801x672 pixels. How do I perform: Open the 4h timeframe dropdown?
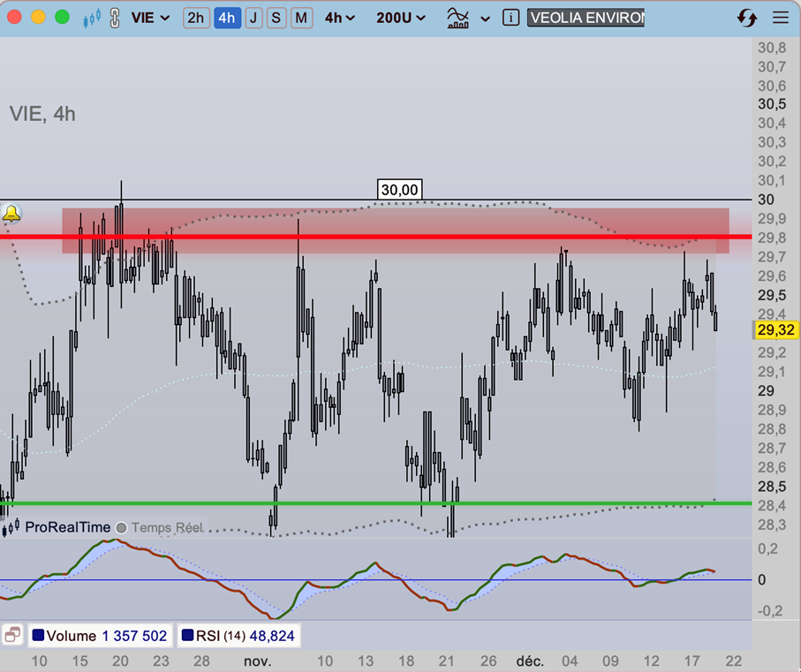pos(340,19)
